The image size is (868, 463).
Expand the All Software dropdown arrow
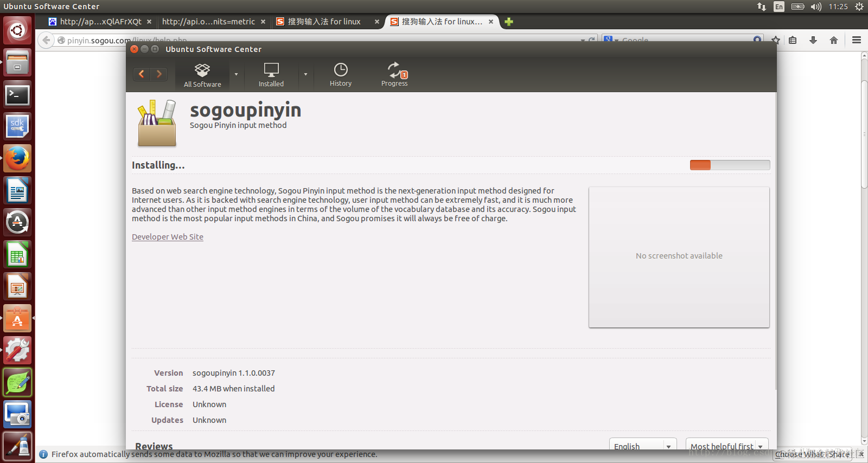(236, 74)
